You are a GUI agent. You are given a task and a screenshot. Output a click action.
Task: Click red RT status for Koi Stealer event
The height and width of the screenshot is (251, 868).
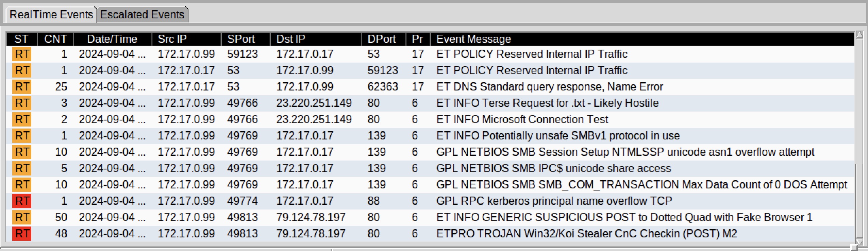22,234
